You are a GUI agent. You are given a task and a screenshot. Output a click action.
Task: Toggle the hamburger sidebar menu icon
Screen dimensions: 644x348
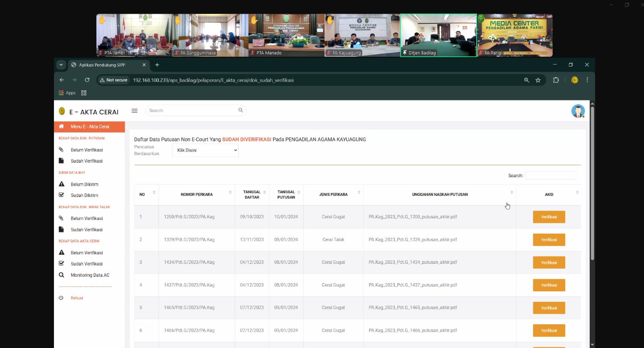click(x=134, y=111)
